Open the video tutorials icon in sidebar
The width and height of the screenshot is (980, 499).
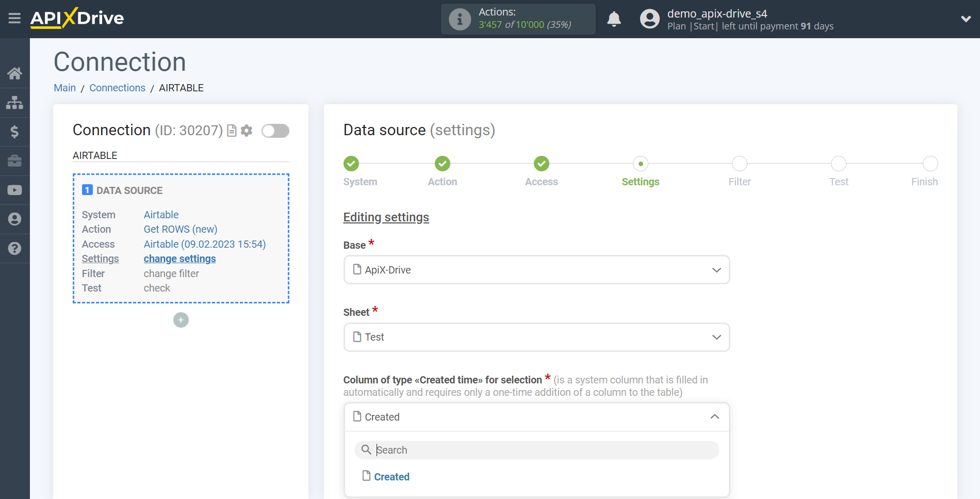pyautogui.click(x=14, y=190)
